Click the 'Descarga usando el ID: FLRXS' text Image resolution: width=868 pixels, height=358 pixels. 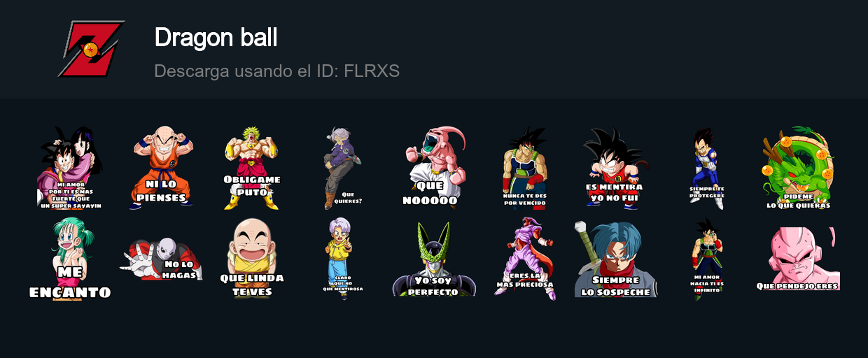pos(276,71)
